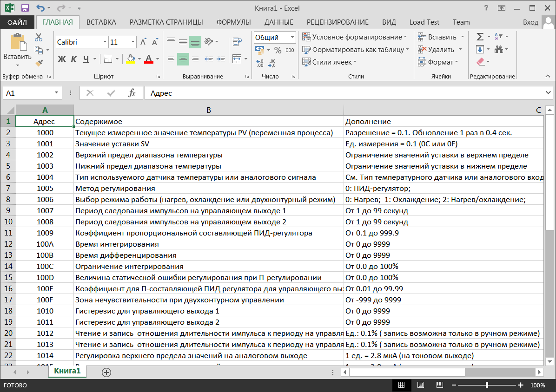Open the Формат cells dropdown
This screenshot has height=392, width=556.
pos(438,62)
